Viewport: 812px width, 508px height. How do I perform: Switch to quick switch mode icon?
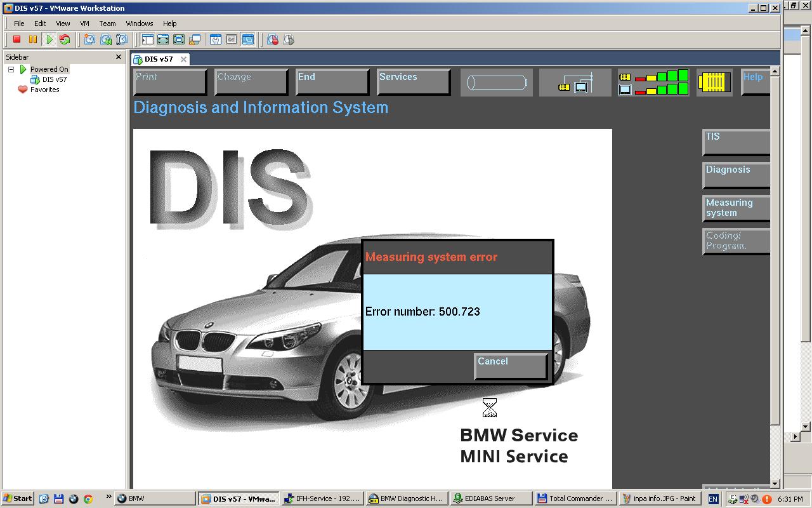[x=163, y=39]
